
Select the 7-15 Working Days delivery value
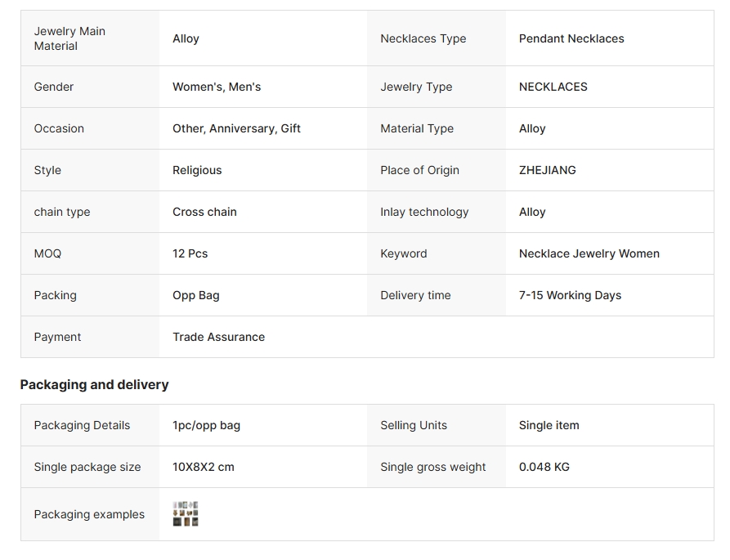click(x=570, y=296)
